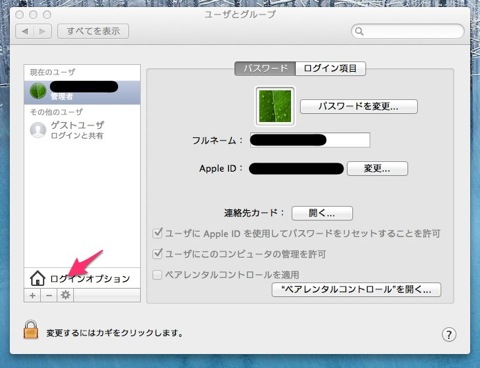
Task: Click the window close button
Action: pyautogui.click(x=20, y=15)
